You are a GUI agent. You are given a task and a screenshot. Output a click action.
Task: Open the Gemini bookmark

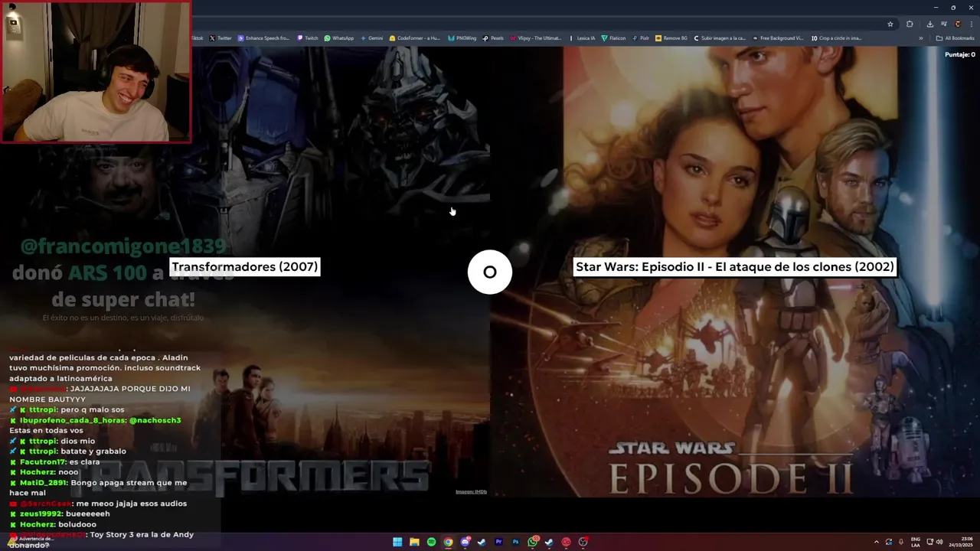[372, 37]
